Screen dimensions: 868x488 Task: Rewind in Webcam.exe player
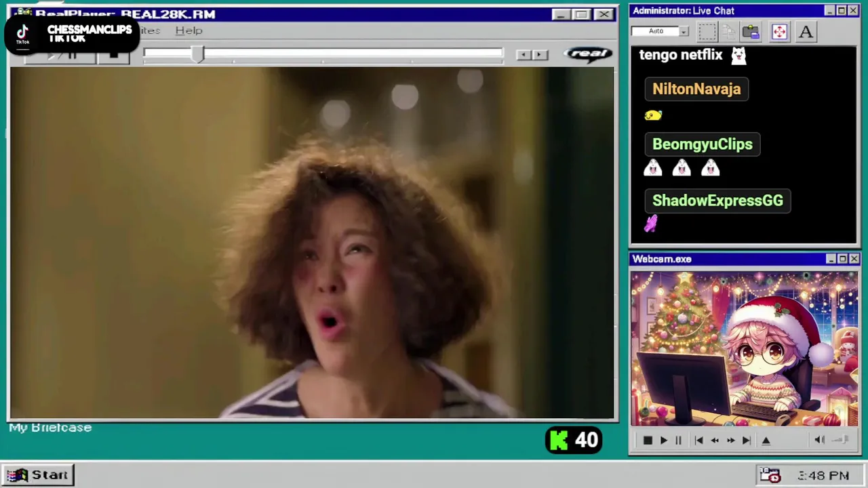[x=715, y=441]
